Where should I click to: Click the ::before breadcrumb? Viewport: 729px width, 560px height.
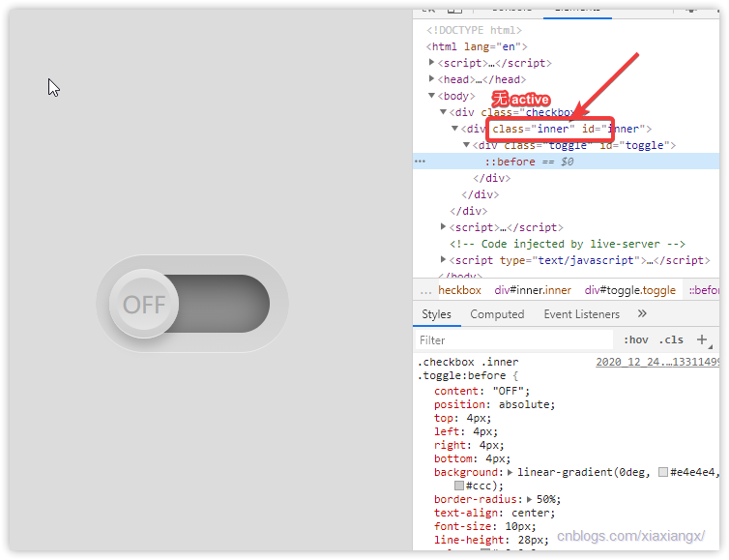tap(704, 290)
